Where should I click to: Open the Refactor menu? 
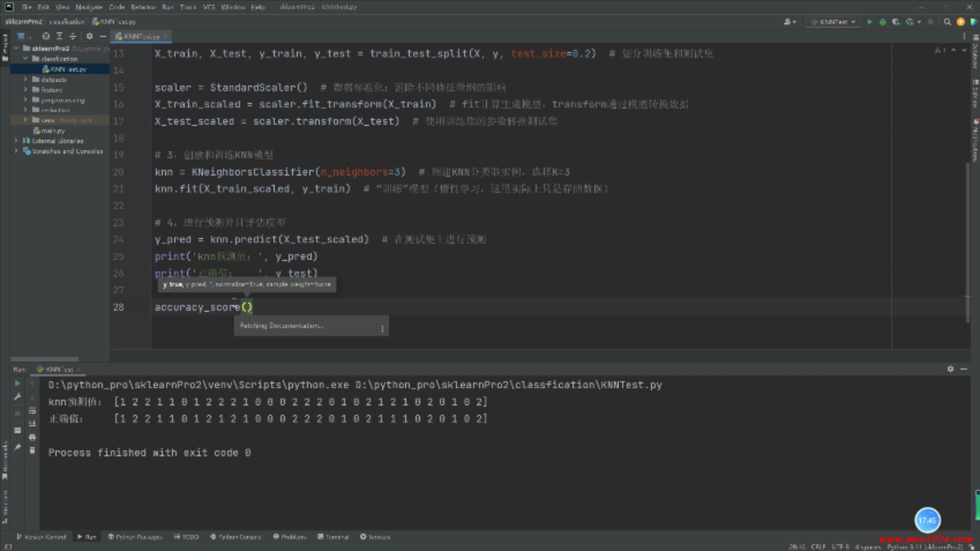(143, 7)
